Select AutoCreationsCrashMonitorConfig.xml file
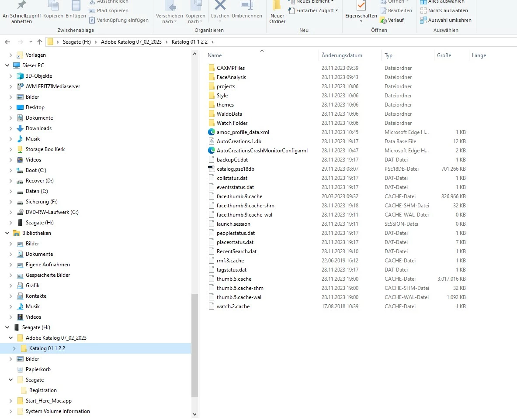 pos(262,151)
